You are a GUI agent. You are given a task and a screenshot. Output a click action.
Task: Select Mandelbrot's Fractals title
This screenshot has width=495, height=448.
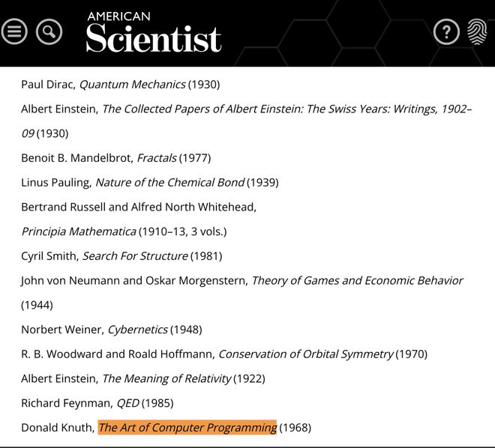click(157, 158)
